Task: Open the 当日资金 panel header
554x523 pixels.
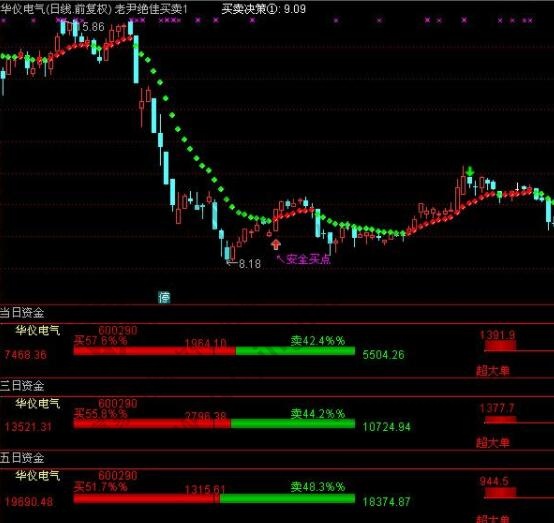Action: [22, 313]
